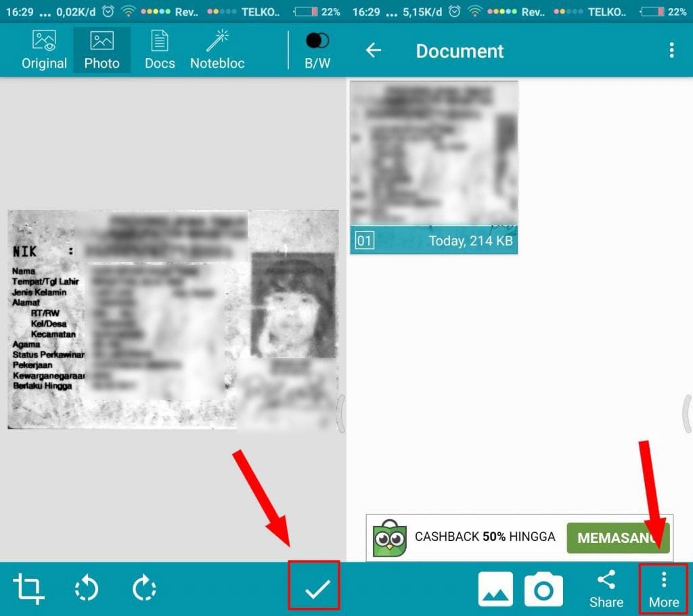Screen dimensions: 693x616
Task: Select the Original filter mode
Action: point(44,50)
